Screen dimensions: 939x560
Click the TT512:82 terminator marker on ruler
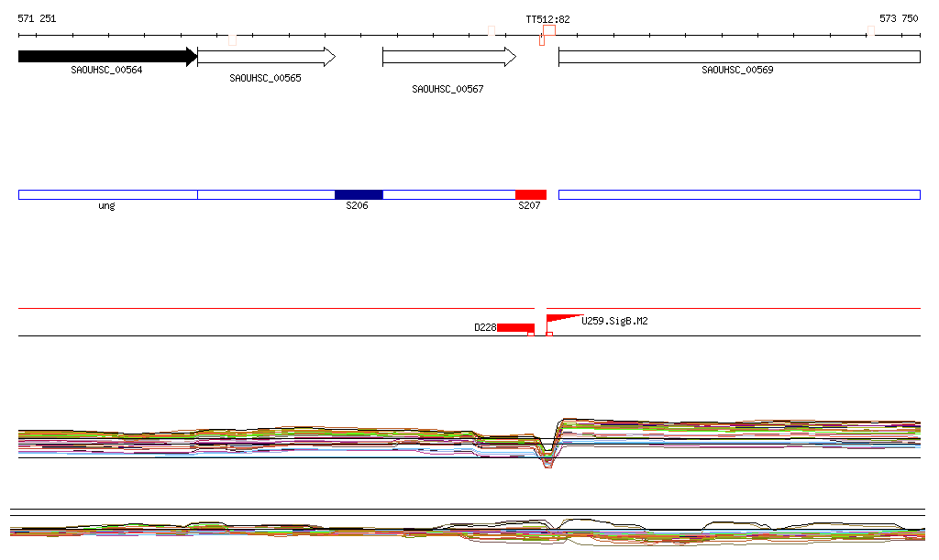pyautogui.click(x=548, y=31)
